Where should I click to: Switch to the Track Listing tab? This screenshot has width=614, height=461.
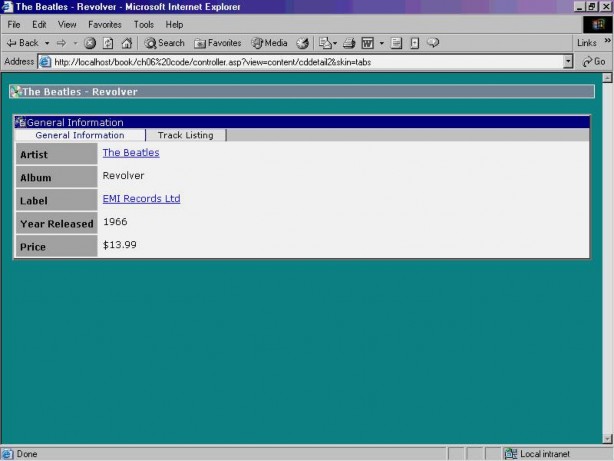tap(185, 135)
